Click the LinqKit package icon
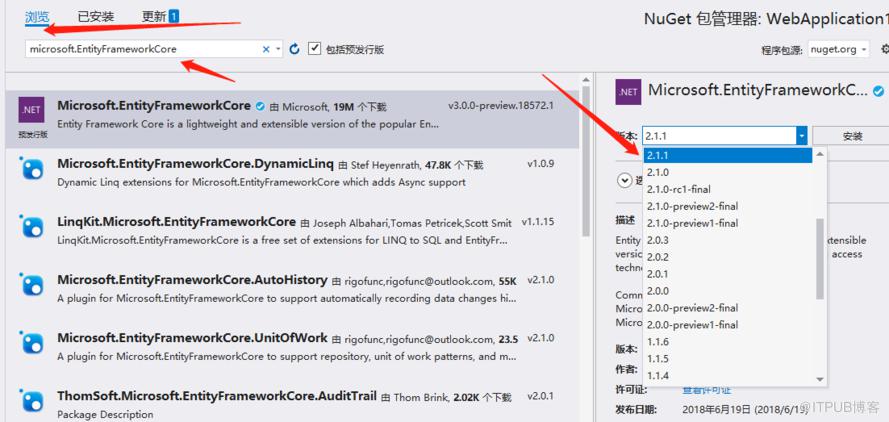Screen dimensions: 889x422 31,226
